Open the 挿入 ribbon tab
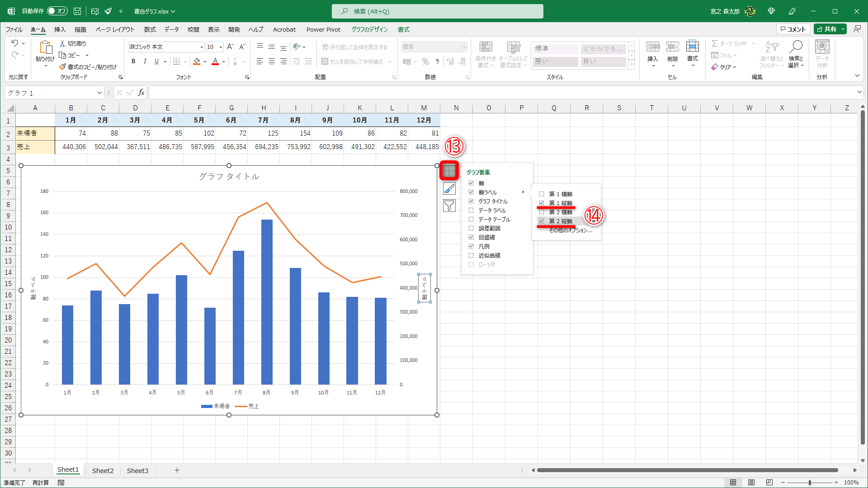This screenshot has height=488, width=868. tap(60, 29)
